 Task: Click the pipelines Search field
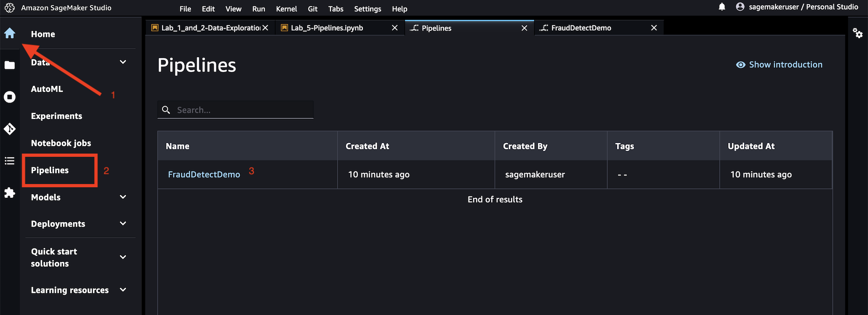[235, 110]
